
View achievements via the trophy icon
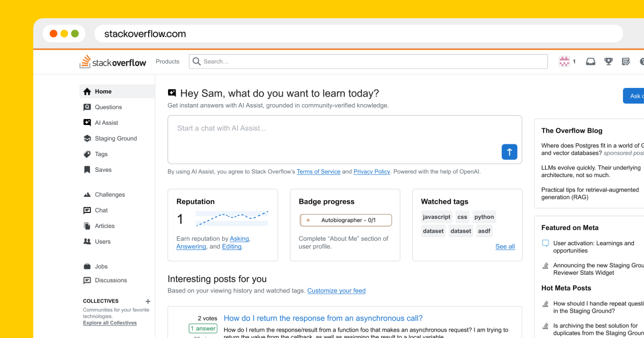click(x=608, y=61)
